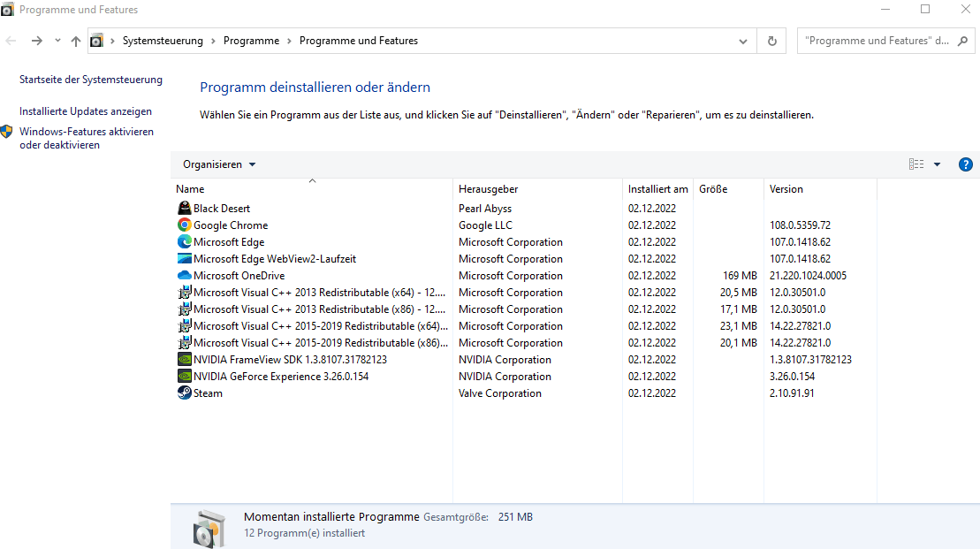Image resolution: width=980 pixels, height=549 pixels.
Task: Select the Microsoft Edge entry
Action: click(x=229, y=242)
